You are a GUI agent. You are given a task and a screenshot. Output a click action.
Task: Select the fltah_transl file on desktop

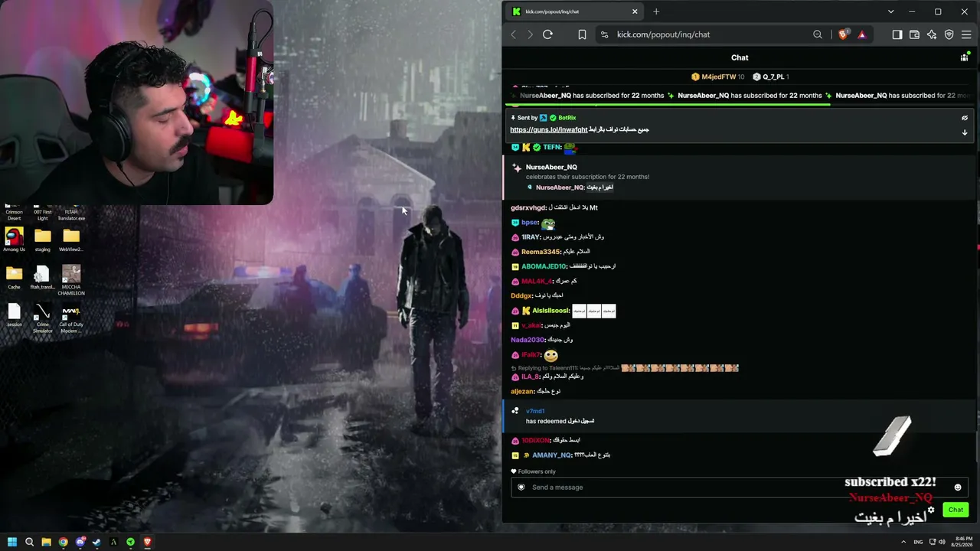[x=43, y=277]
